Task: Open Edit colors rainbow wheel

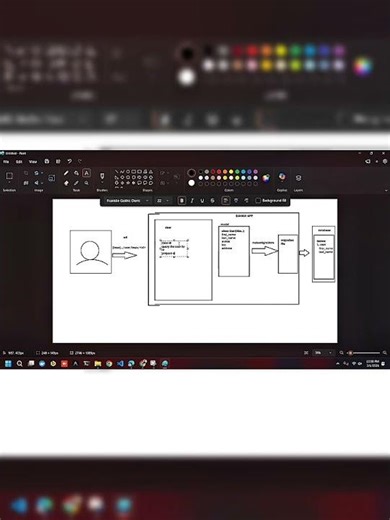Action: pyautogui.click(x=266, y=178)
